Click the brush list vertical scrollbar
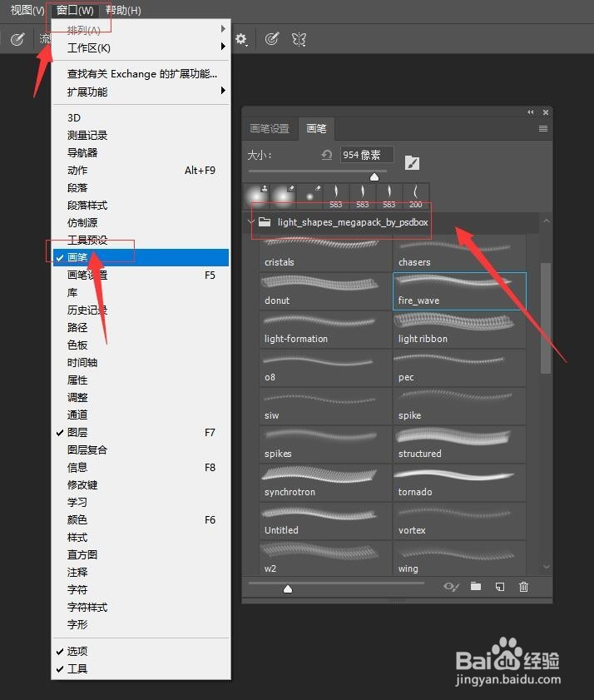Screen dimensions: 594x700 tap(545, 318)
